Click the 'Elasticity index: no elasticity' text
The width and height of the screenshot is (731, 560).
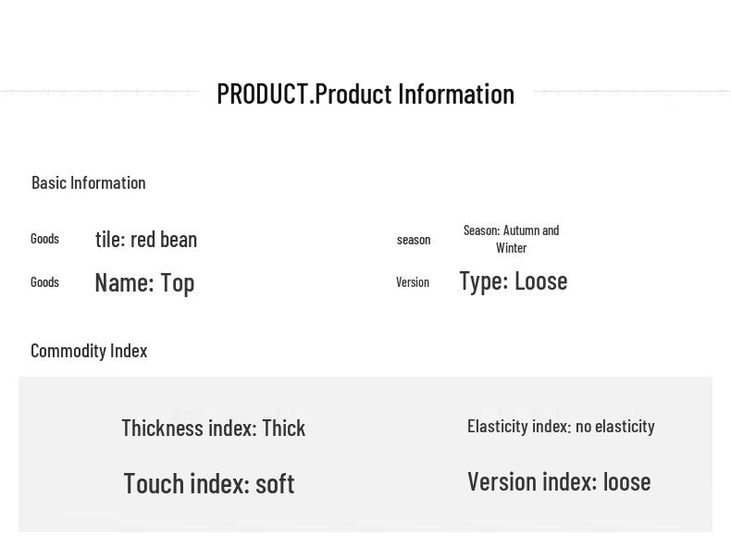561,426
